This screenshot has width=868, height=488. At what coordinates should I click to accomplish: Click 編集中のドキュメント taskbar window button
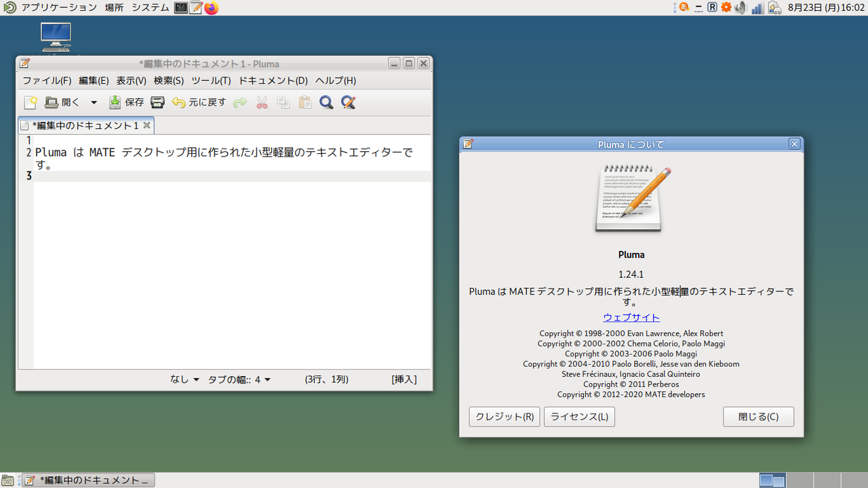[x=88, y=481]
